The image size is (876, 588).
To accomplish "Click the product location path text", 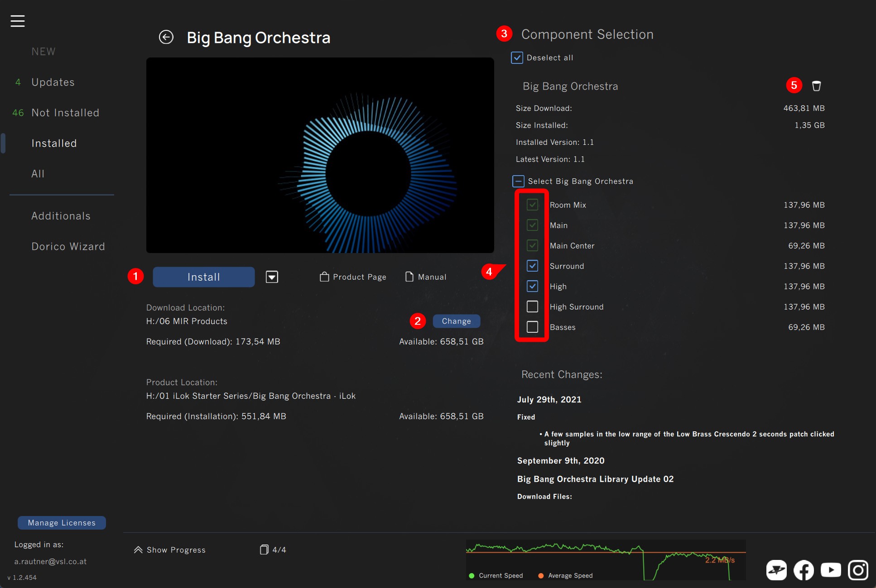I will (x=250, y=396).
